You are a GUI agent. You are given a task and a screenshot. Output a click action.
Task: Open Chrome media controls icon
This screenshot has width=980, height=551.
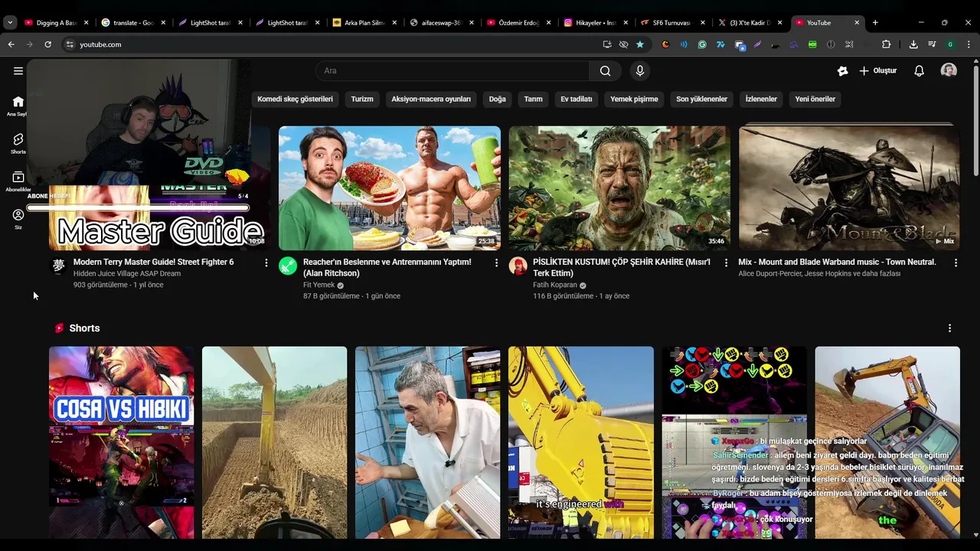(x=932, y=44)
